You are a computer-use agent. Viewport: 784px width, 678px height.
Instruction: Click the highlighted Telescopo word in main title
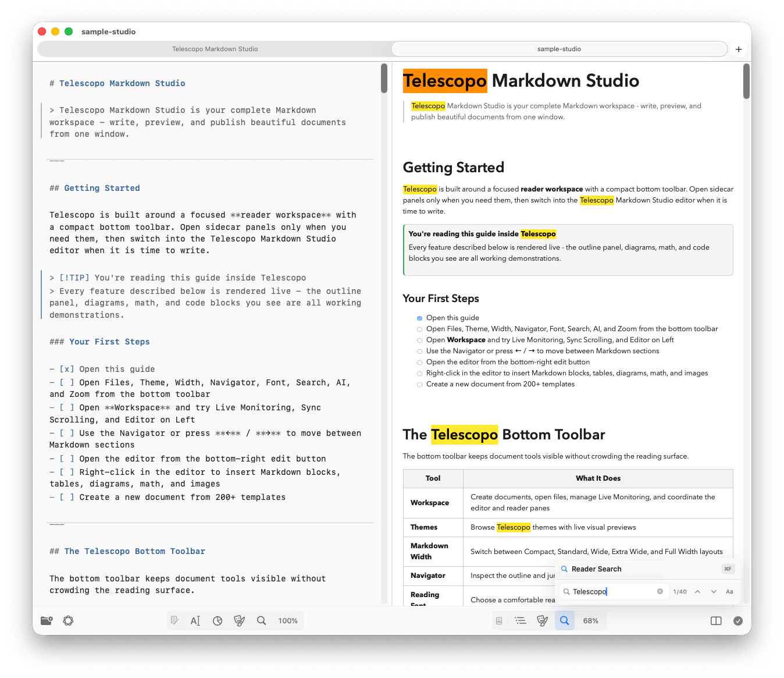pos(445,81)
